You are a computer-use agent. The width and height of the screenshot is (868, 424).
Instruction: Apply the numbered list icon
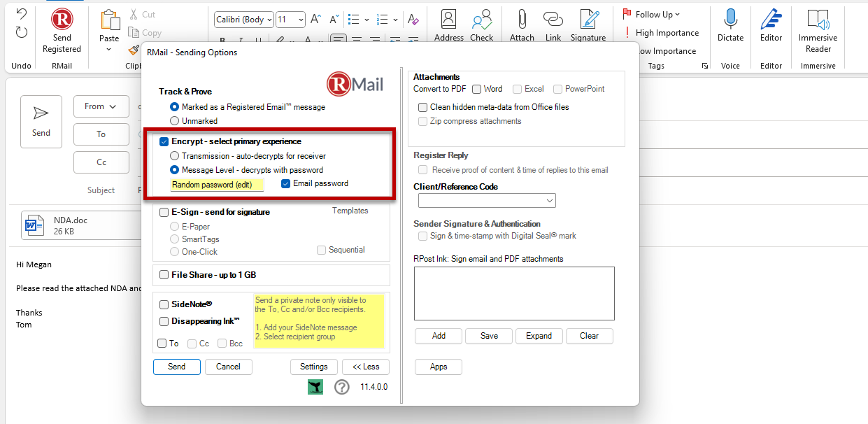pos(382,20)
